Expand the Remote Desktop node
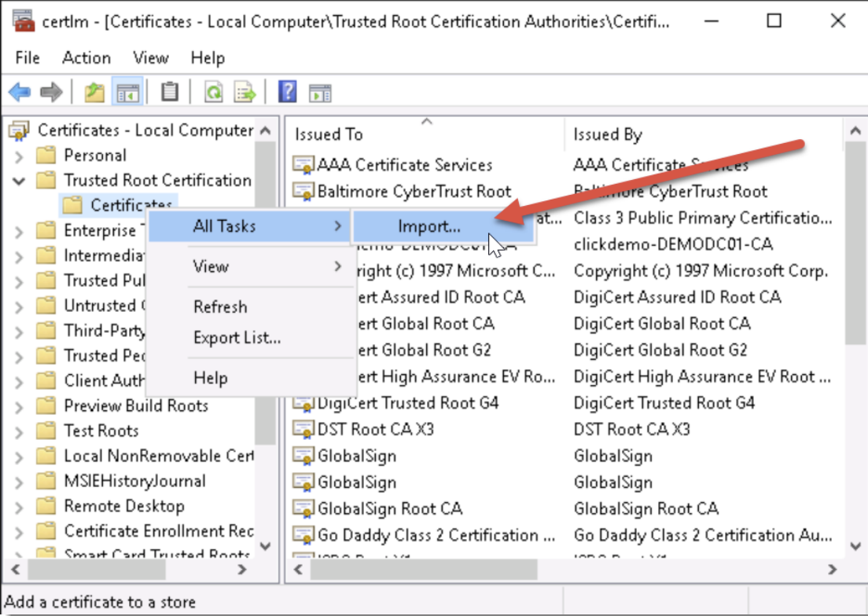Screen dimensions: 868x616 [x=19, y=508]
